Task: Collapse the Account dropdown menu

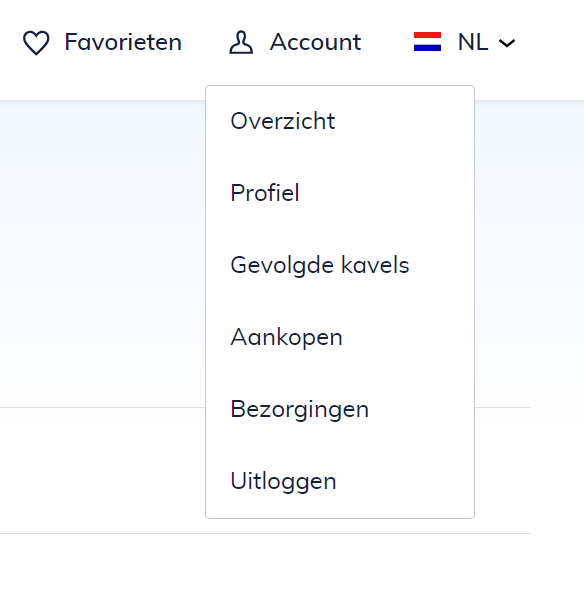Action: click(295, 42)
